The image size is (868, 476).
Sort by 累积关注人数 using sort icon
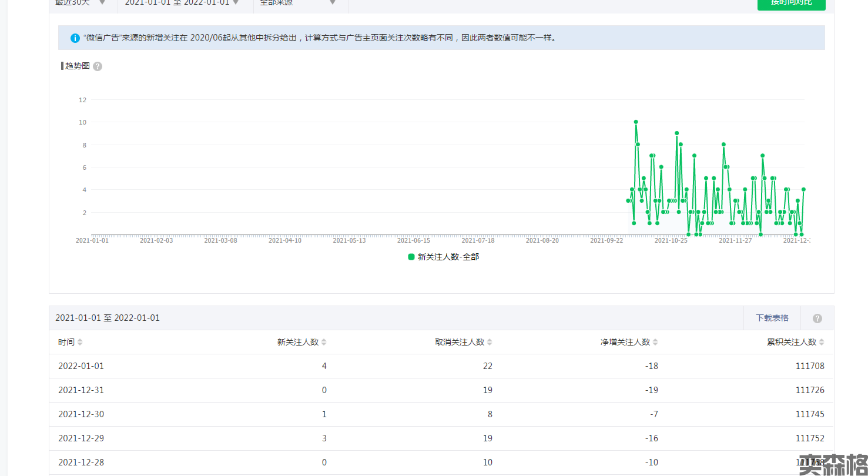(x=822, y=342)
